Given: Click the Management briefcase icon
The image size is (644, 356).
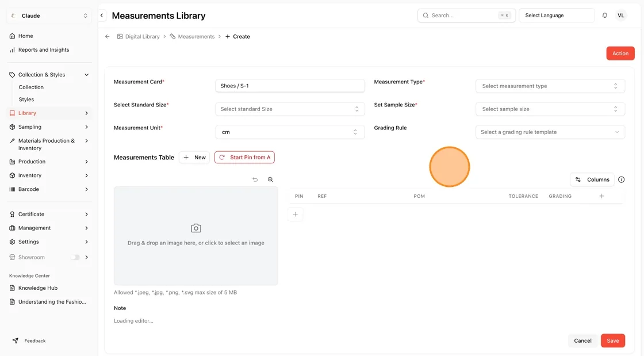Looking at the screenshot, I should click(12, 228).
